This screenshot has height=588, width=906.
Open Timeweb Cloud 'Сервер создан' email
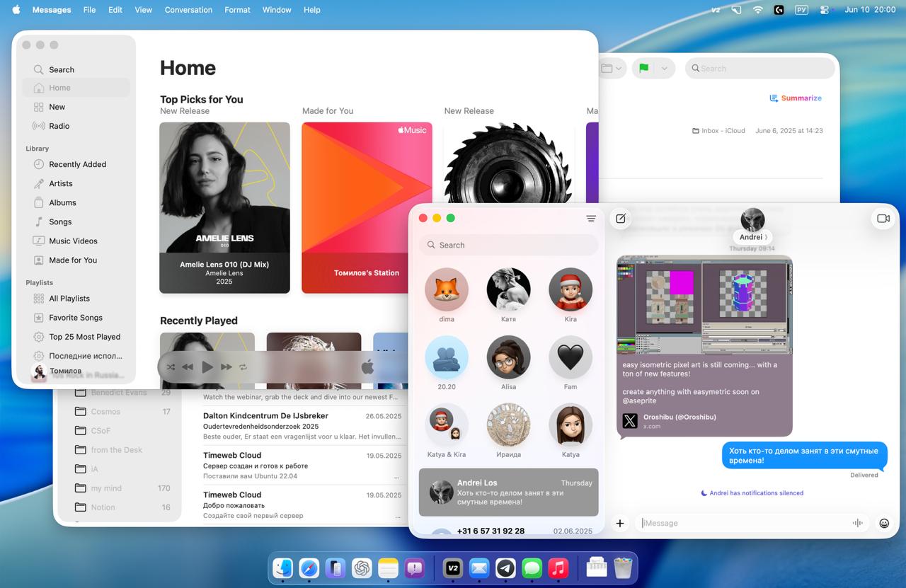[x=302, y=465]
